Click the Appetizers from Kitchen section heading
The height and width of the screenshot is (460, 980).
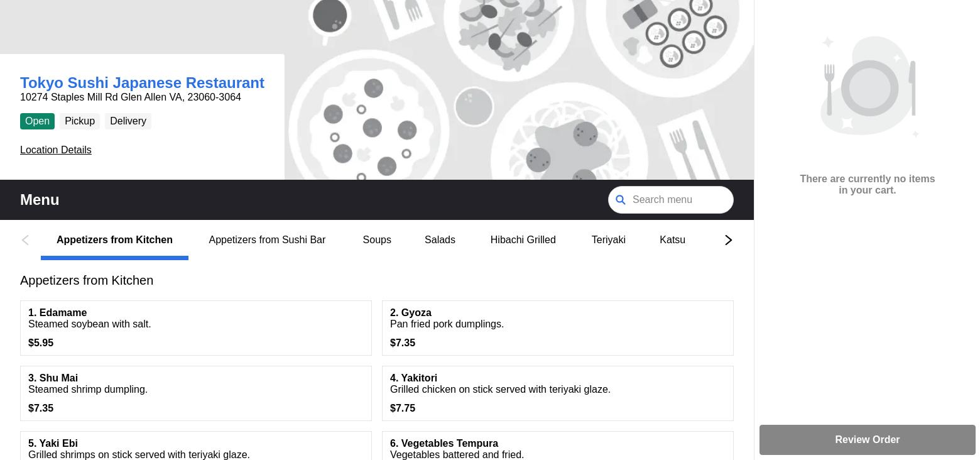(87, 280)
